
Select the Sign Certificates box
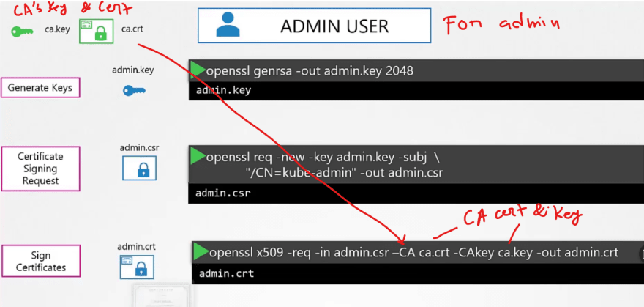point(40,262)
